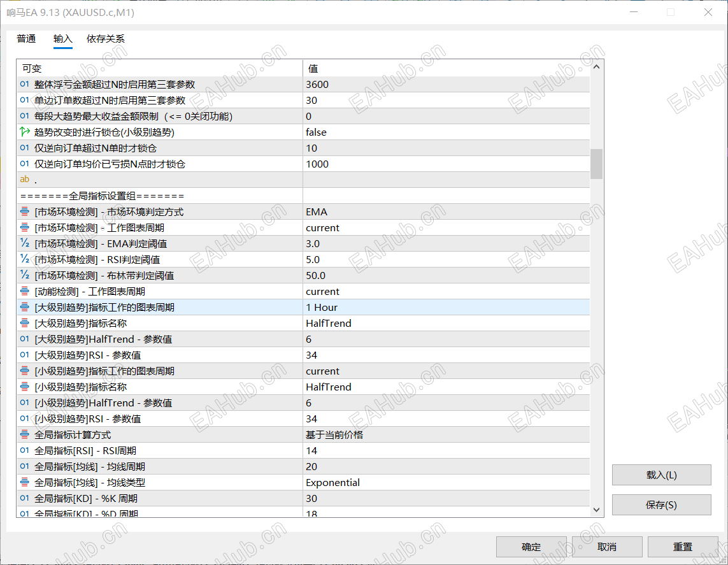Click integer icon of 每段大趋势最大收益金额限制 row
The image size is (728, 565).
(25, 115)
